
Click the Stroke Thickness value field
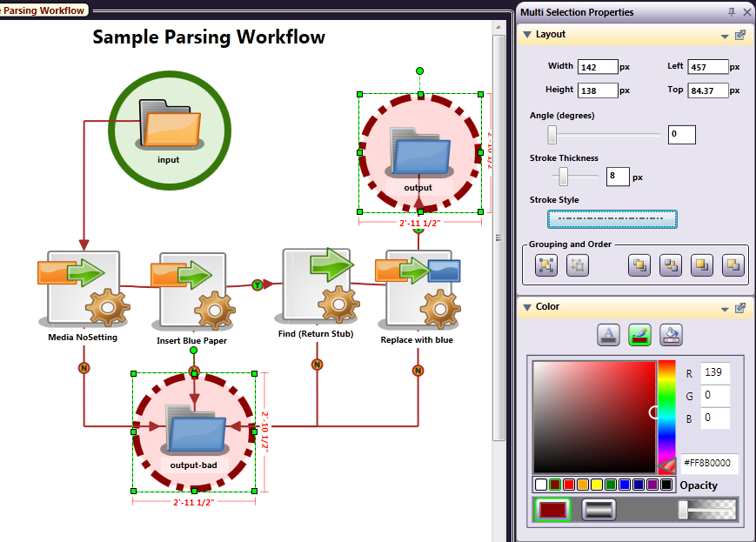(618, 177)
